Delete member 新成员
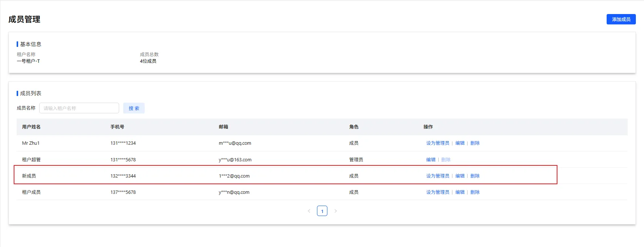The height and width of the screenshot is (247, 644). click(x=475, y=176)
